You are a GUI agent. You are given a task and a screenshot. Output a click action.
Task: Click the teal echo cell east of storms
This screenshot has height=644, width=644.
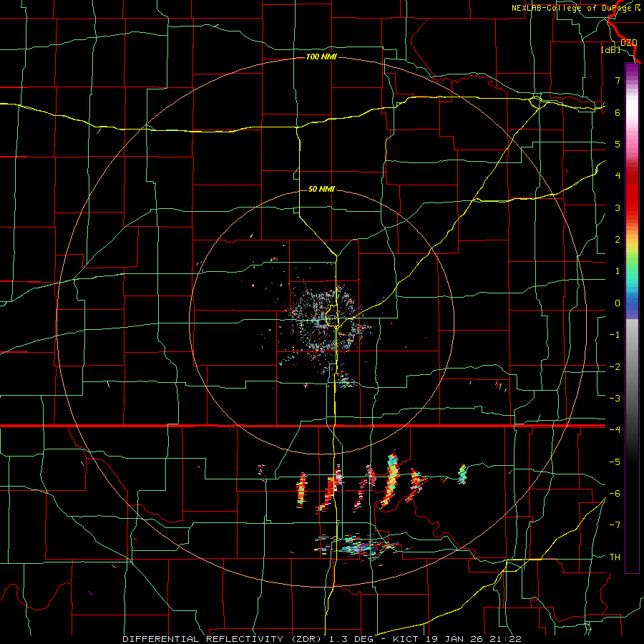tap(462, 474)
